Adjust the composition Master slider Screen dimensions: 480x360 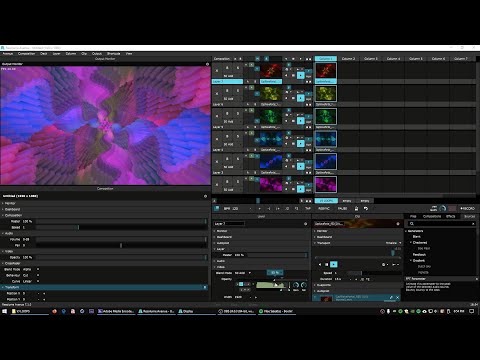[121, 221]
